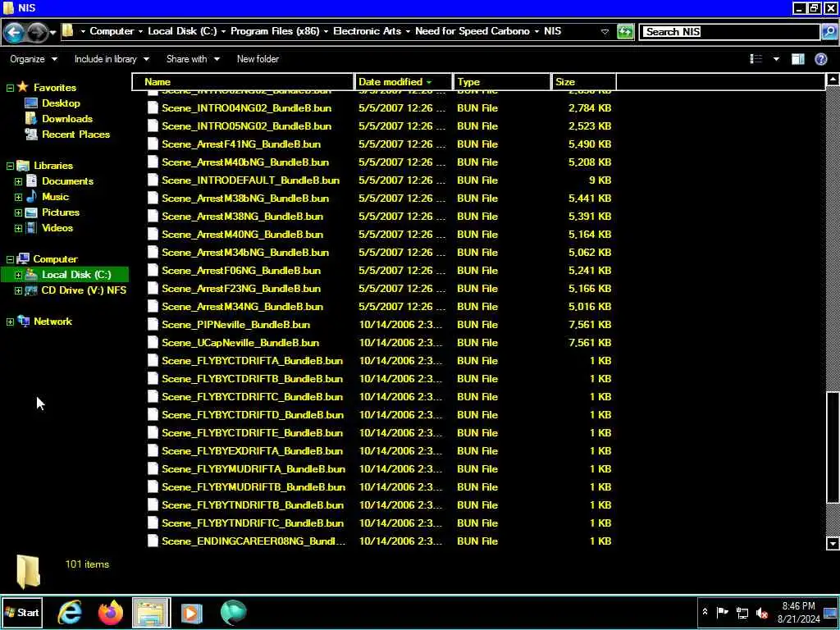Select Scene_ArrestM38bNG_BundleB.bun file name
840x630 pixels.
(x=245, y=199)
